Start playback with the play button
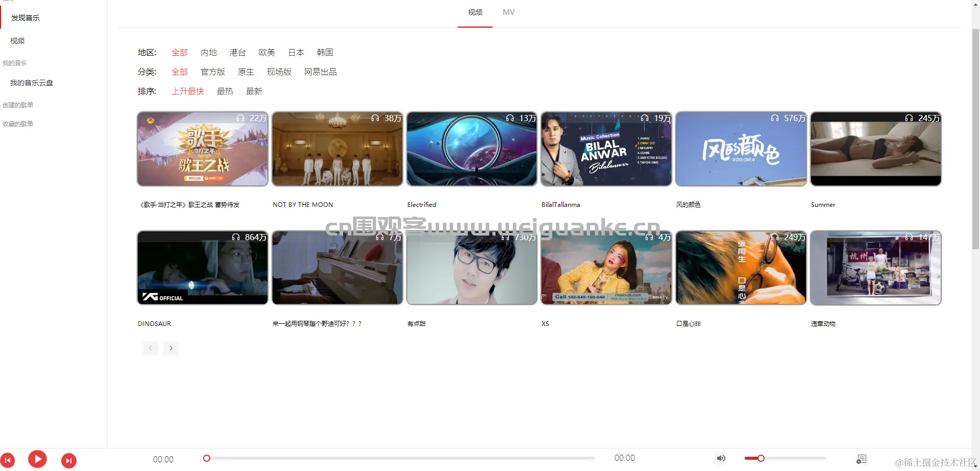The image size is (980, 471). 37,459
